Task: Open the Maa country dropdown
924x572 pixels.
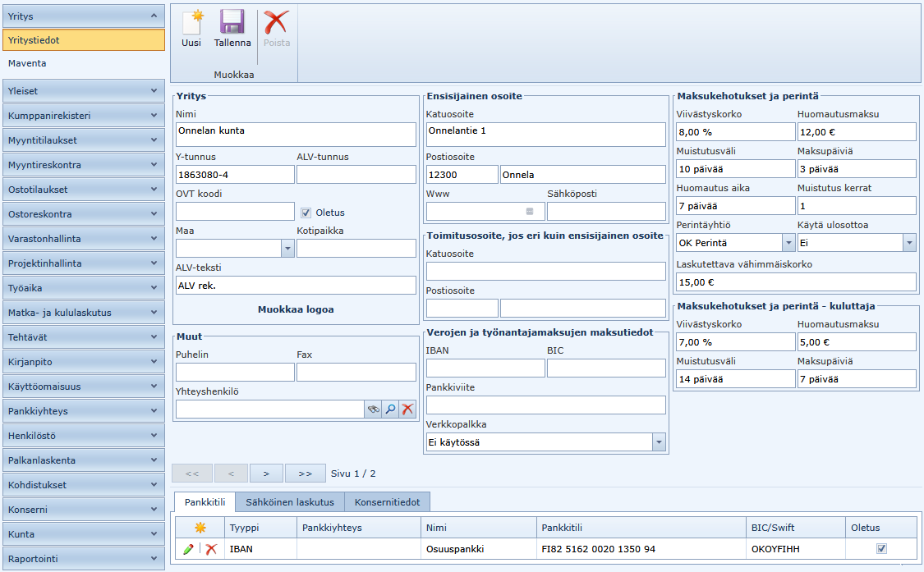Action: (287, 248)
